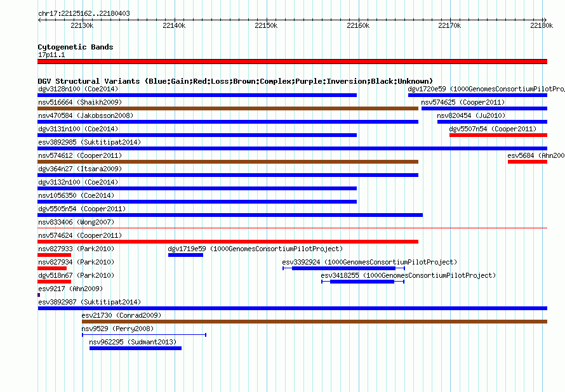Click the nsv1056350 (Coe2014) label

(76, 195)
